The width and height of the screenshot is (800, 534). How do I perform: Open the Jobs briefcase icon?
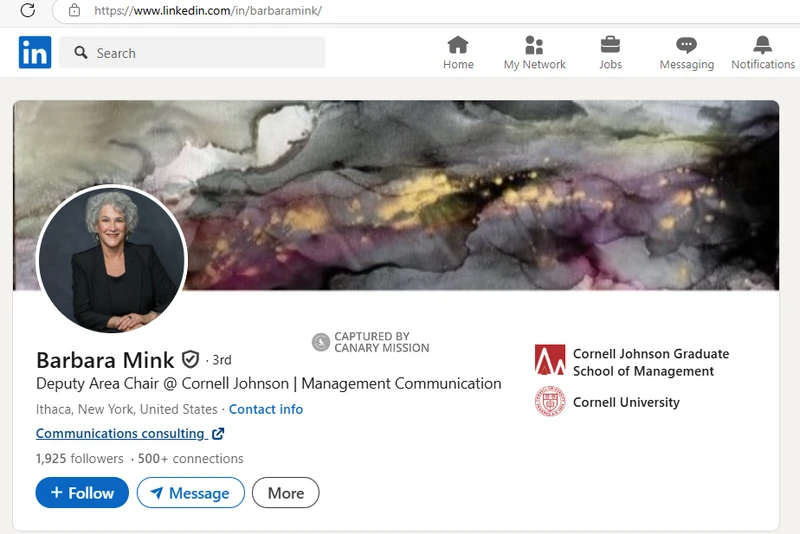[610, 45]
